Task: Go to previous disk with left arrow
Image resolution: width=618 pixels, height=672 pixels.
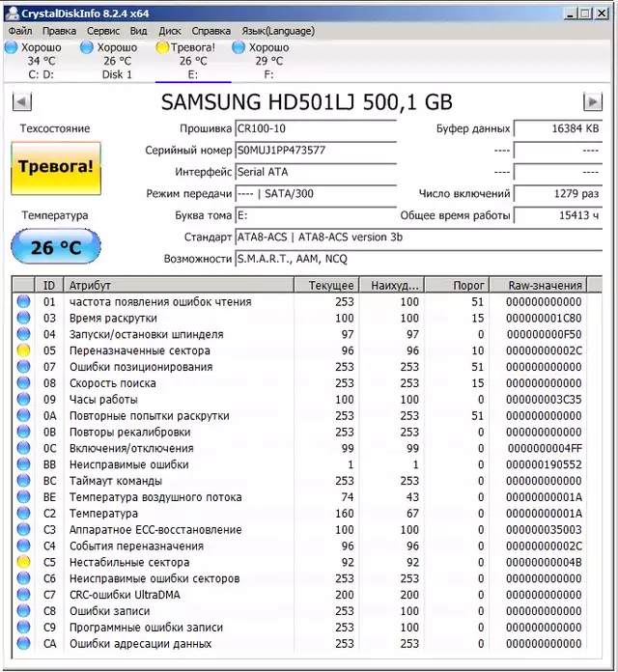Action: [x=22, y=102]
